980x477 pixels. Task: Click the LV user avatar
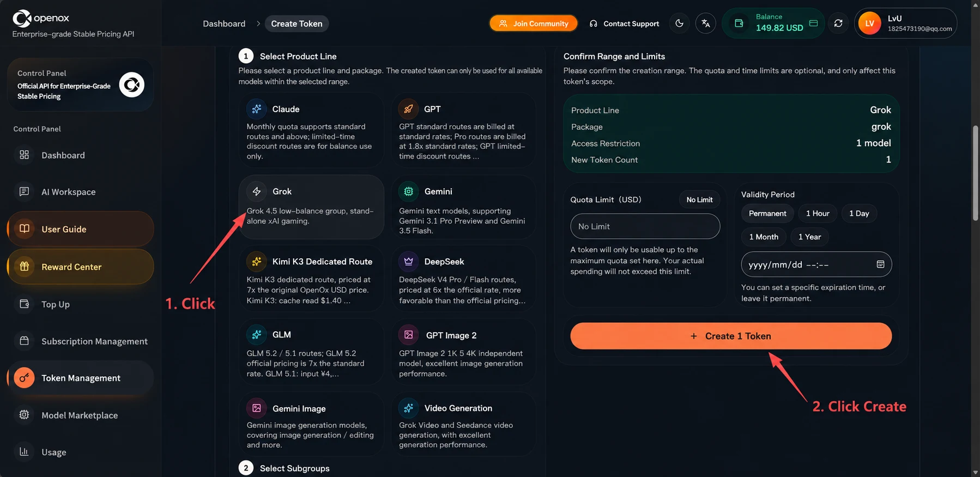(869, 23)
